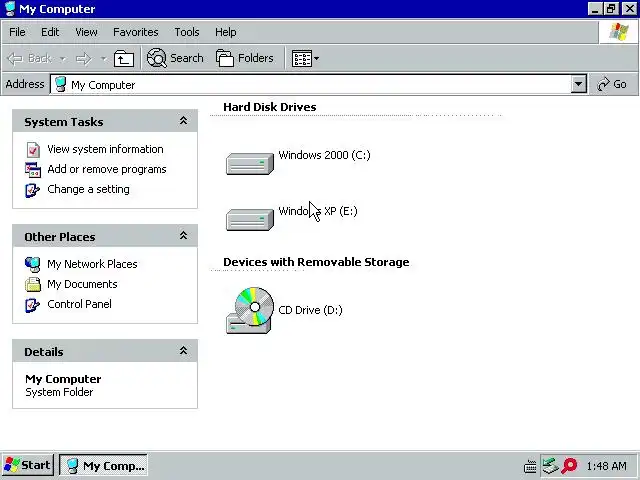640x480 pixels.
Task: Open the Edit menu
Action: (x=50, y=32)
